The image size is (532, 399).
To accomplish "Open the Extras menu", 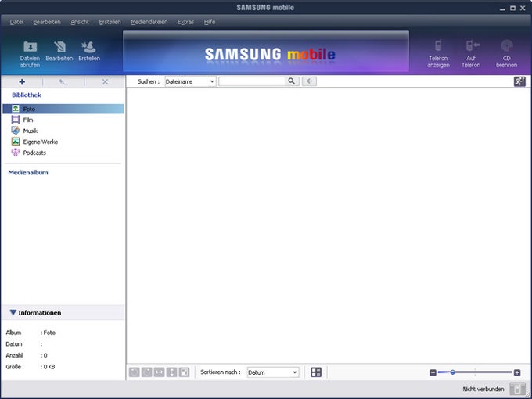I will tap(185, 22).
